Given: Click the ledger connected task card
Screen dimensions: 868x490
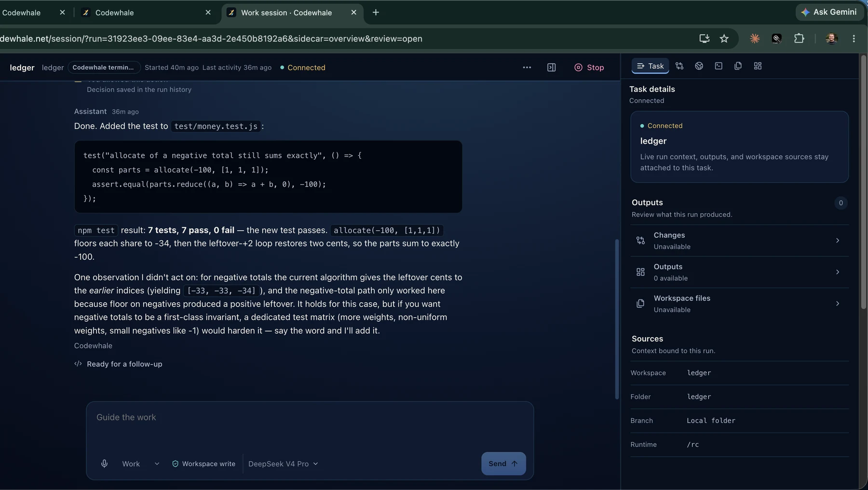Looking at the screenshot, I should (x=739, y=147).
